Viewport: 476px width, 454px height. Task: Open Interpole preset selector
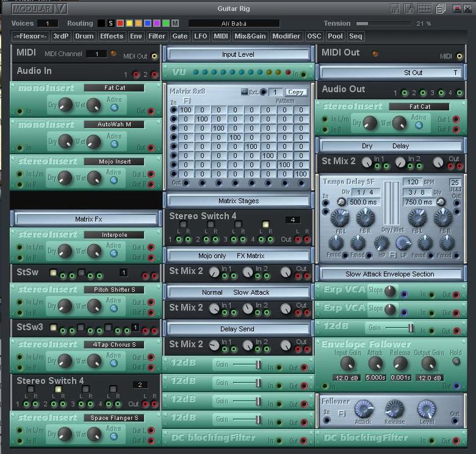click(x=114, y=235)
